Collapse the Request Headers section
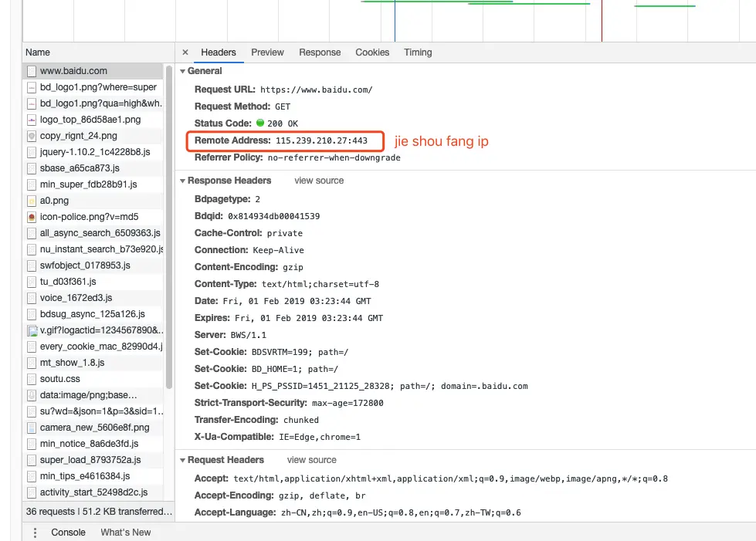Viewport: 756px width, 541px height. click(183, 460)
